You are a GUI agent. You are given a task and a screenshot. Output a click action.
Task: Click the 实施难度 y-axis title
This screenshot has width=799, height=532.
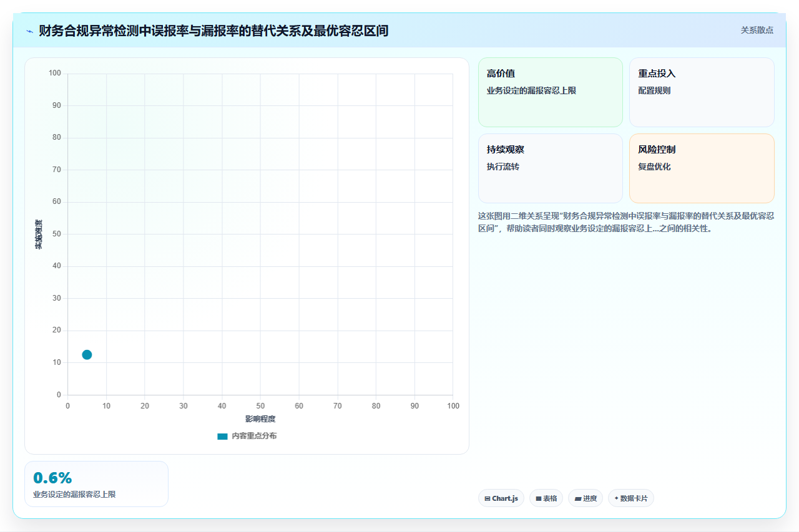pyautogui.click(x=39, y=235)
